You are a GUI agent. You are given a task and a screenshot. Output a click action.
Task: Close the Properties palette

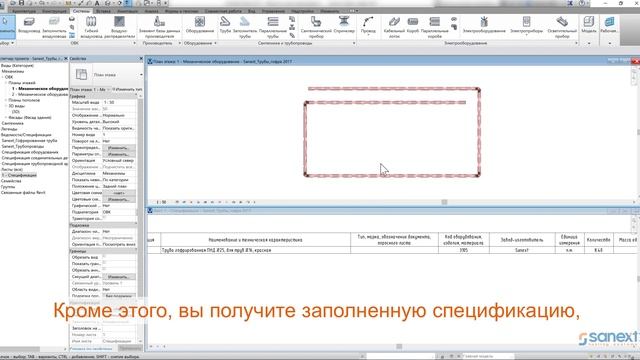click(x=141, y=59)
